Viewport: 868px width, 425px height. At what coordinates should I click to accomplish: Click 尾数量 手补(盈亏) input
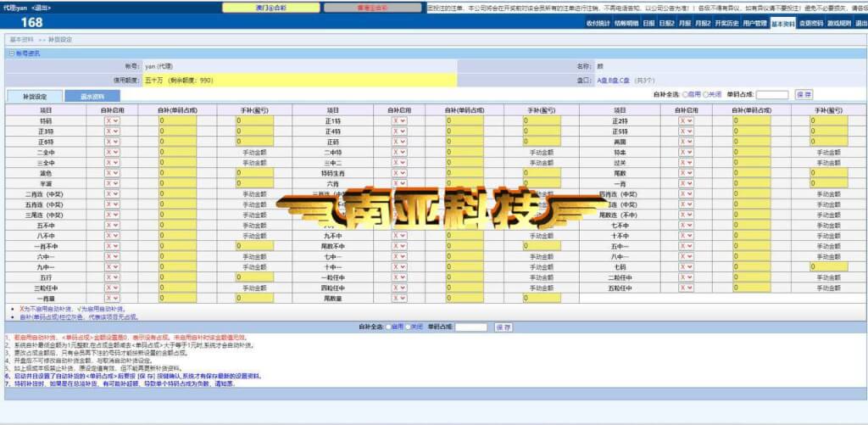click(x=542, y=298)
